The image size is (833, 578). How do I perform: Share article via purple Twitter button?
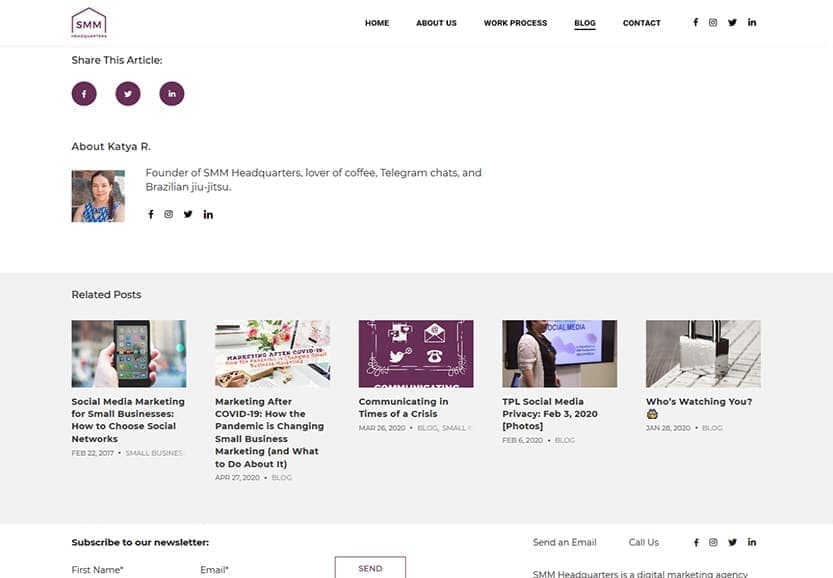pos(128,94)
